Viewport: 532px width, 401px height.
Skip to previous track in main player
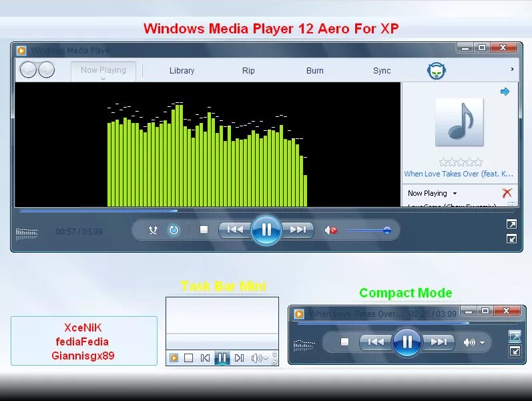pyautogui.click(x=235, y=230)
